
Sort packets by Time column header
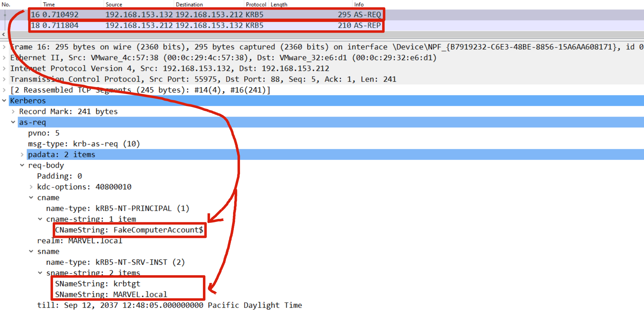point(49,4)
